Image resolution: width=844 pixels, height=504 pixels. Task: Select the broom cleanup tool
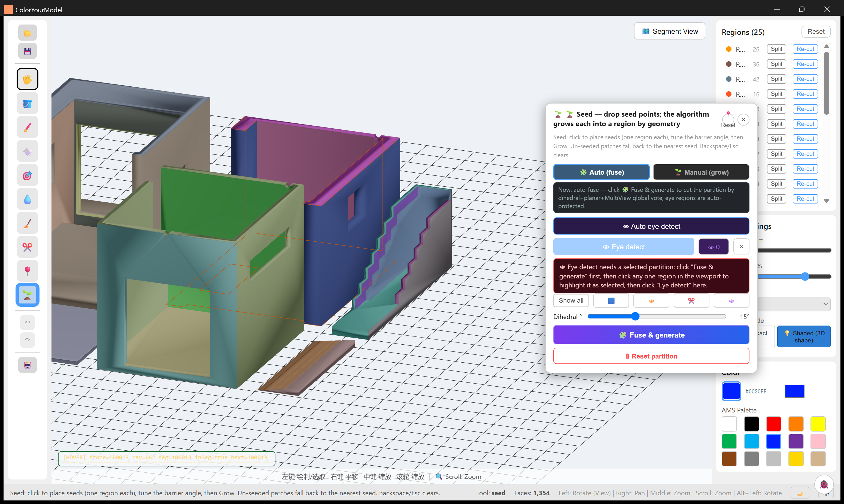point(28,223)
